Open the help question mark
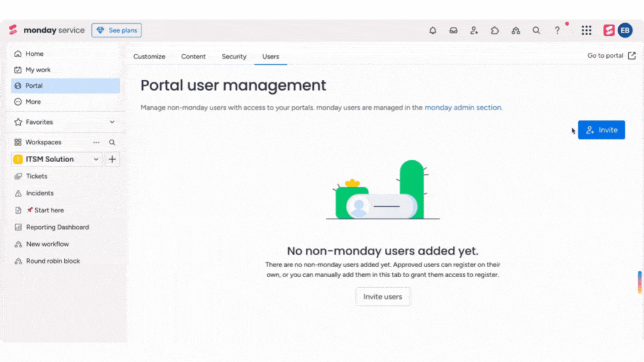Screen dimensions: 644x362 tap(557, 30)
